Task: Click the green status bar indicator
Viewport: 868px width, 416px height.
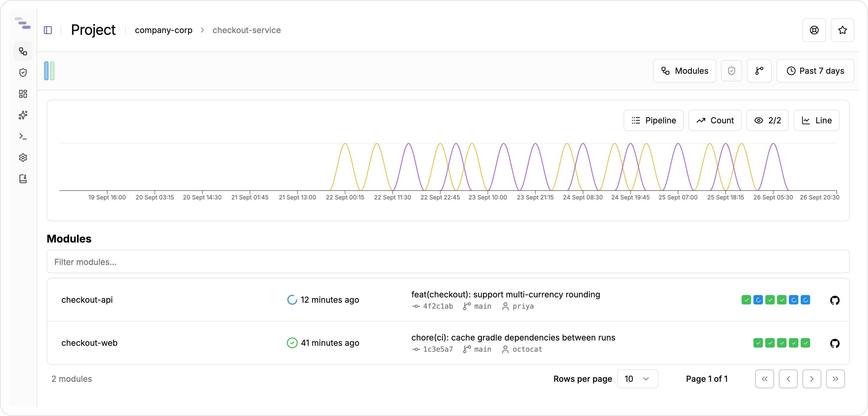Action: [52, 71]
